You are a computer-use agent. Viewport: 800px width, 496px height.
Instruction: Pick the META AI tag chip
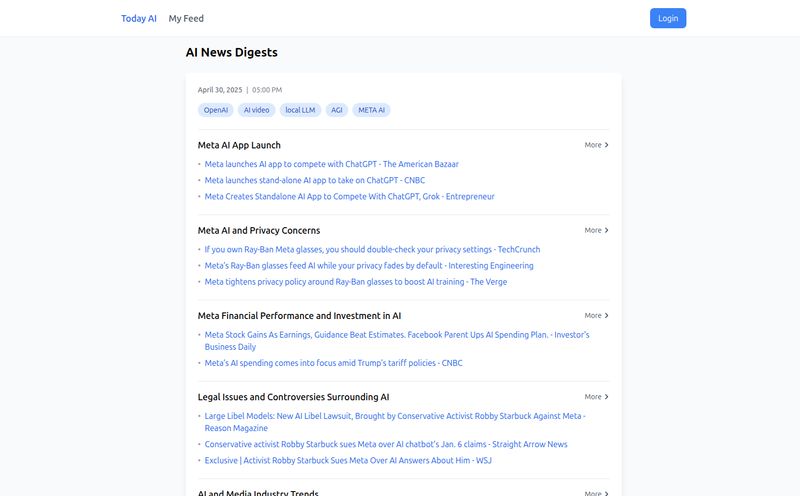(371, 110)
